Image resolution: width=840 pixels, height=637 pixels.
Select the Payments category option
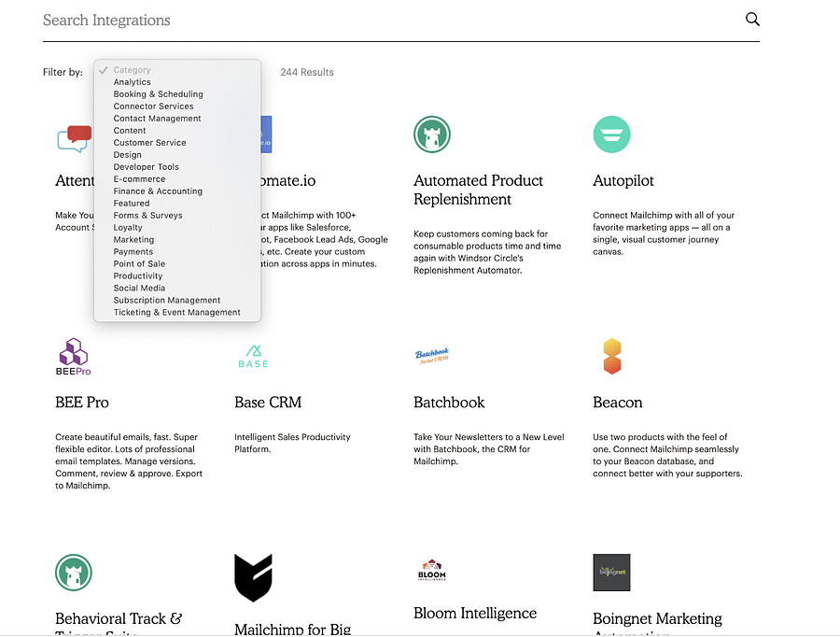tap(133, 252)
